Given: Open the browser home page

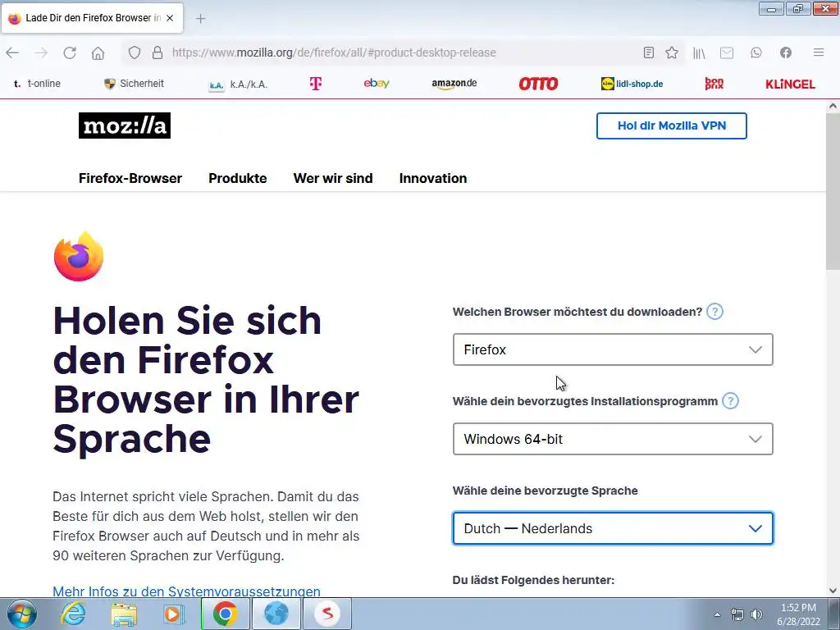Looking at the screenshot, I should click(98, 52).
